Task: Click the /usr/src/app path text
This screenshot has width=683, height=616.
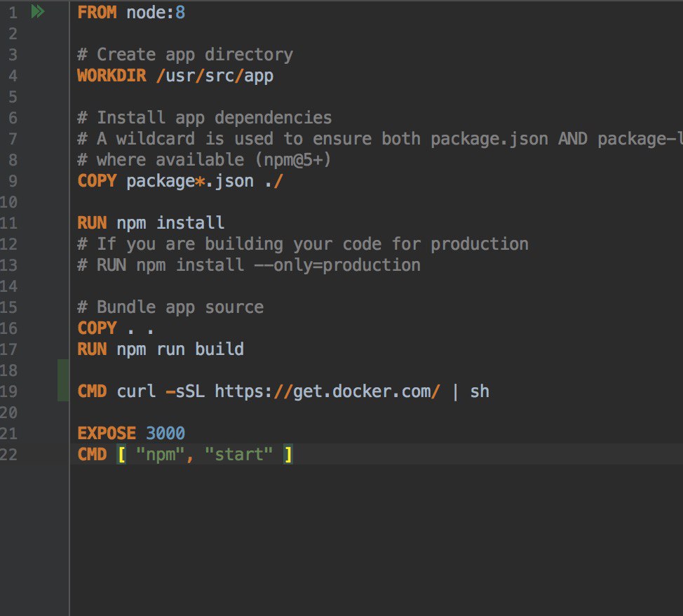Action: click(x=215, y=76)
